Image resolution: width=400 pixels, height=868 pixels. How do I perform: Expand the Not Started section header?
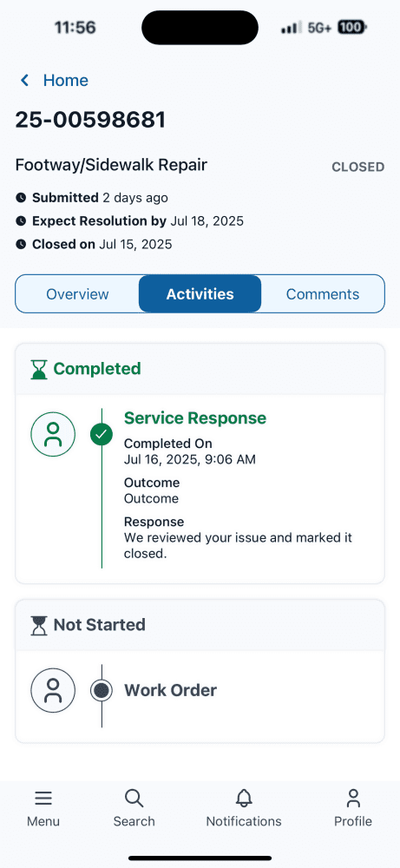coord(200,625)
